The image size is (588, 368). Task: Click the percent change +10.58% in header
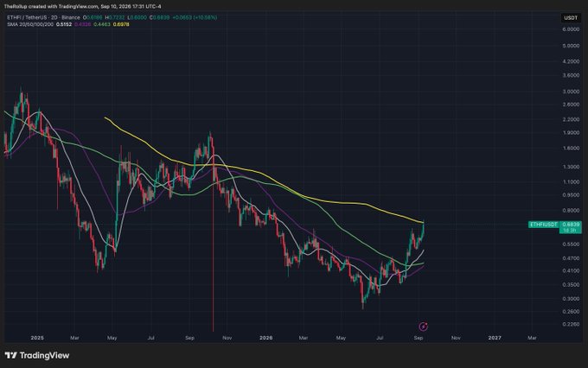pos(206,17)
